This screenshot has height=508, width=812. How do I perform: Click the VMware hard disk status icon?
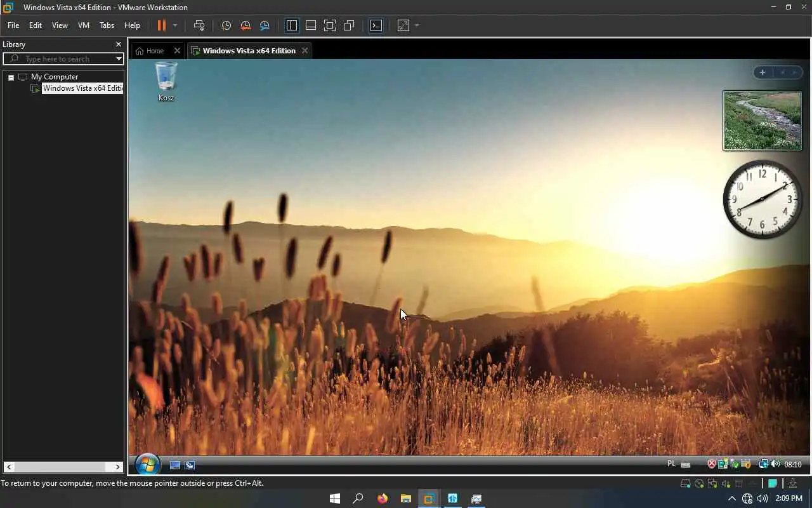point(685,484)
